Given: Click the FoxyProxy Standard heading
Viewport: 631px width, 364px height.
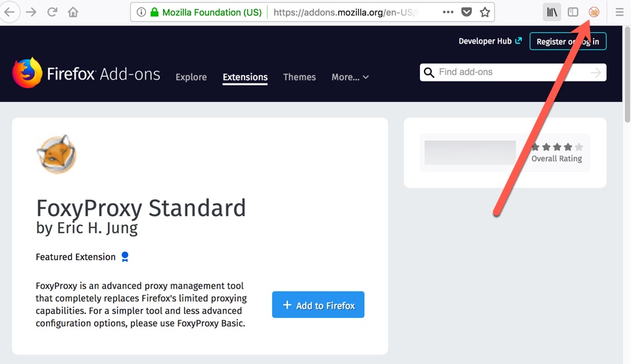Looking at the screenshot, I should pos(141,208).
